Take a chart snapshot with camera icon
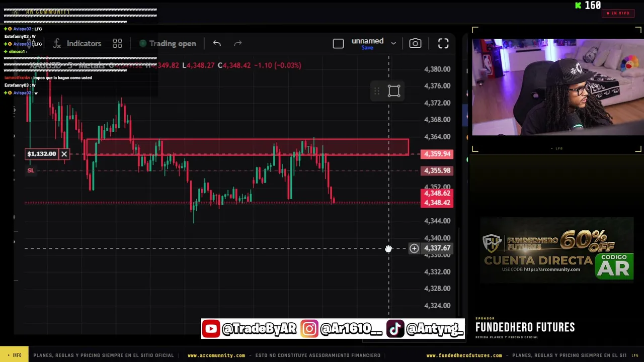644x362 pixels. [415, 44]
